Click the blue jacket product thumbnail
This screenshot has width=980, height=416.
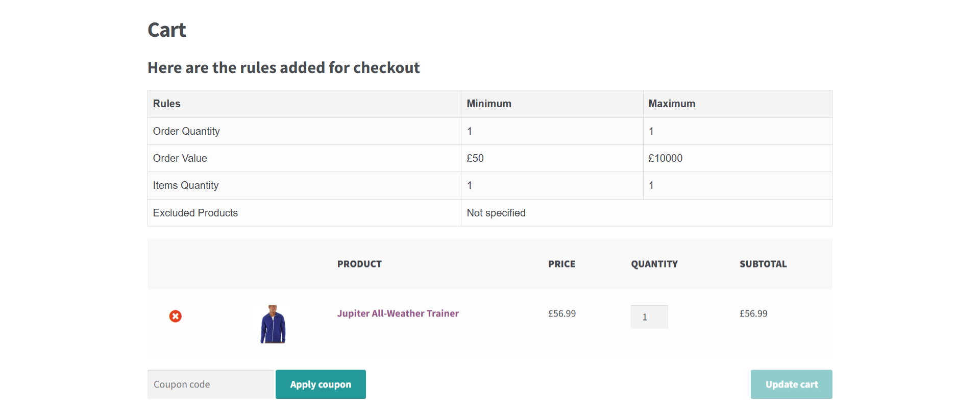click(x=273, y=324)
